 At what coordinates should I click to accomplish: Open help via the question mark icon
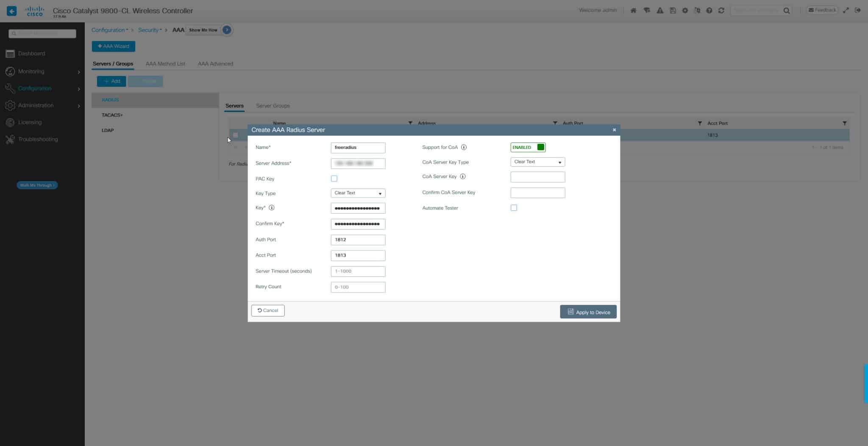[x=709, y=11]
